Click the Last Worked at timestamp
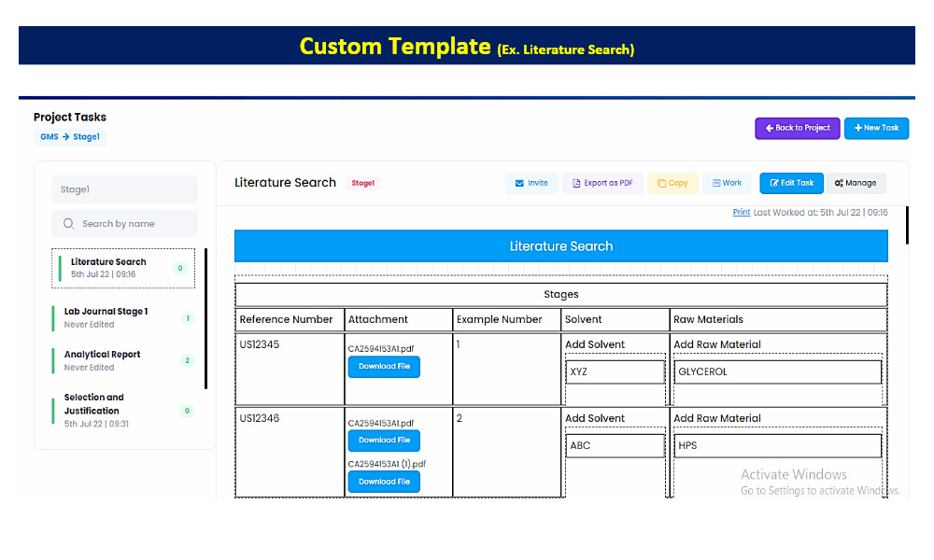This screenshot has width=934, height=560. pos(820,213)
